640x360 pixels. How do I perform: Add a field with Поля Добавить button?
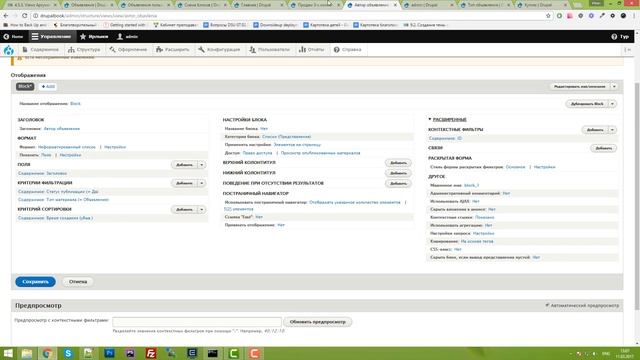pyautogui.click(x=184, y=165)
